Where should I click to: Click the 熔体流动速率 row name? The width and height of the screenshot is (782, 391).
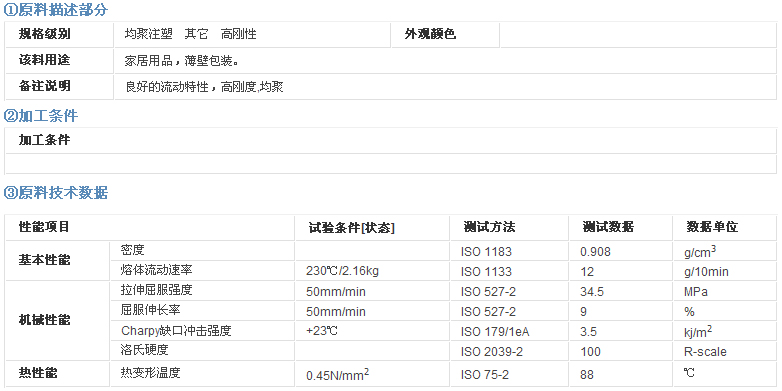pos(157,270)
